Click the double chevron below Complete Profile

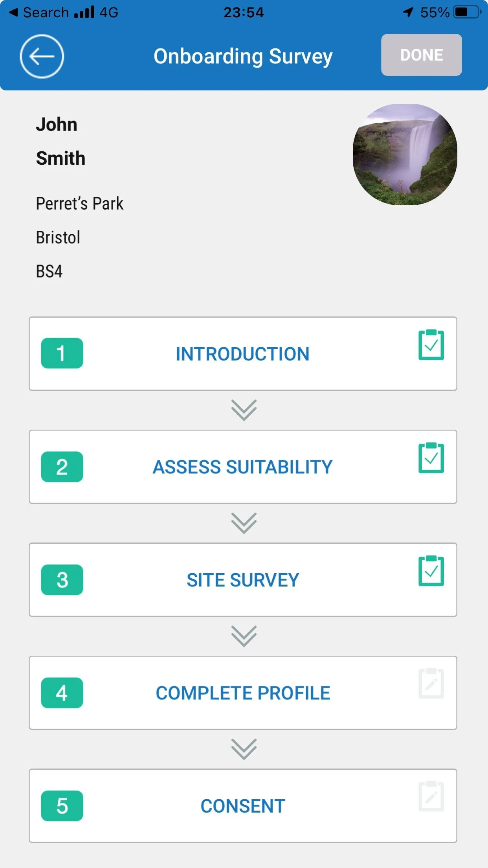pyautogui.click(x=244, y=749)
